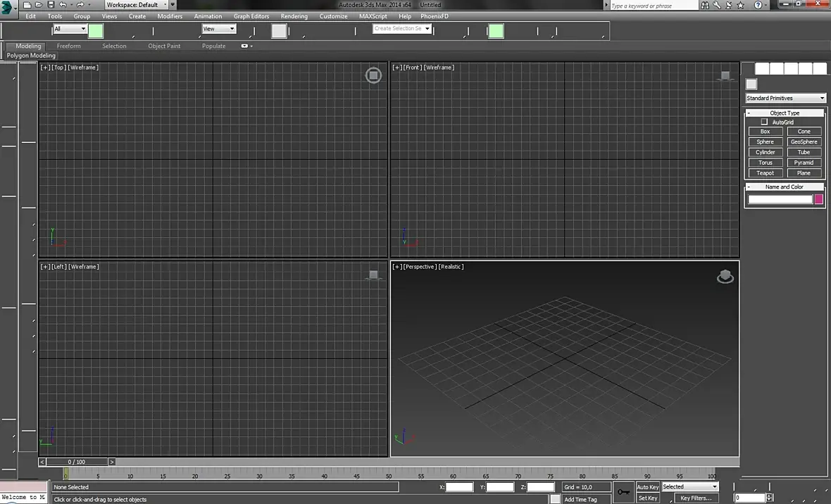The height and width of the screenshot is (504, 831).
Task: Click the Pyramid primitive button
Action: [x=804, y=163]
